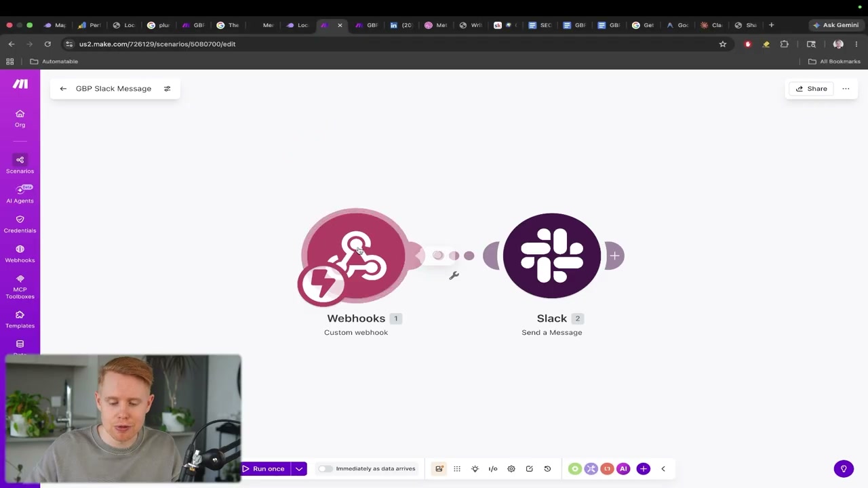Click the 'Custom webhook' label under Webhooks

[356, 333]
